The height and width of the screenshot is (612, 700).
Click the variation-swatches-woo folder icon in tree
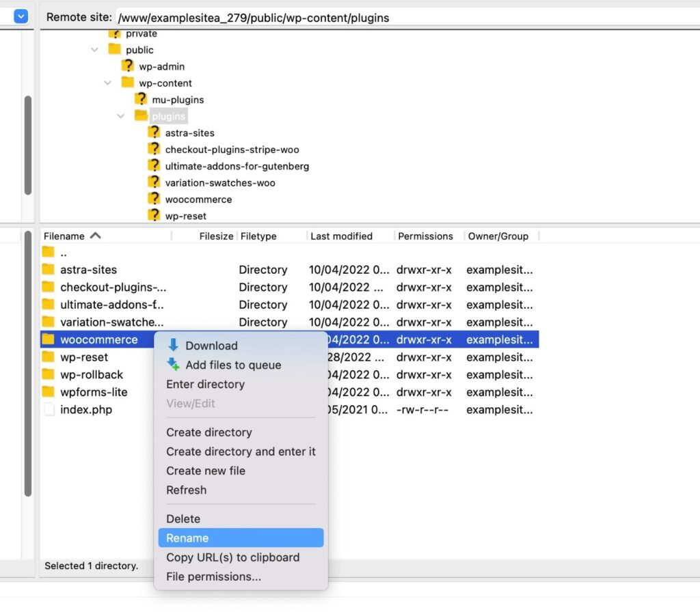[154, 182]
